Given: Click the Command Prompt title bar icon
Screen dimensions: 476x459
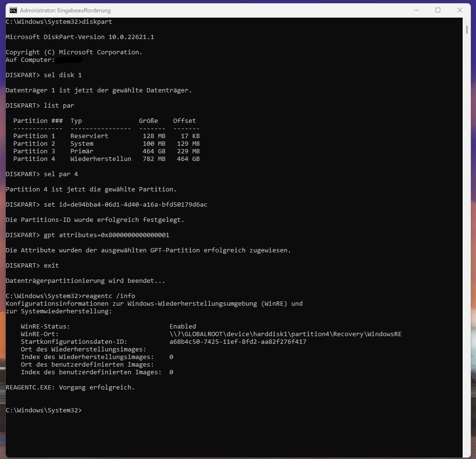Looking at the screenshot, I should (x=13, y=10).
